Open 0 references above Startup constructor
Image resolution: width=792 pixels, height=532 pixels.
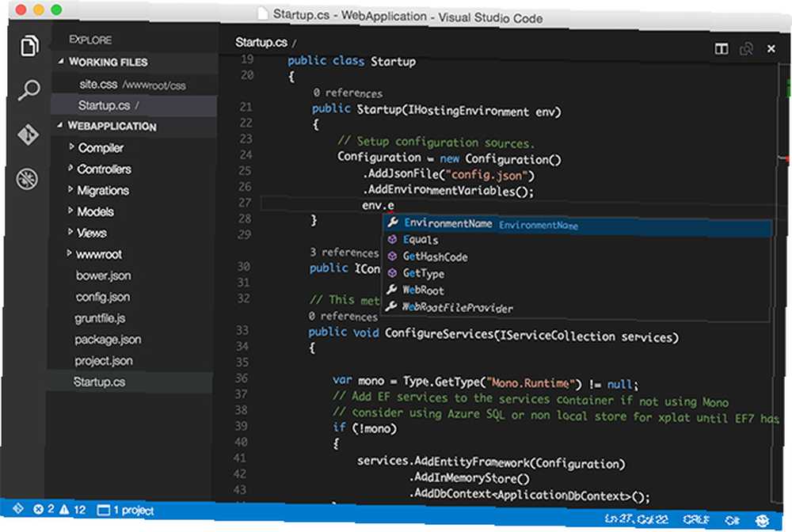(348, 93)
